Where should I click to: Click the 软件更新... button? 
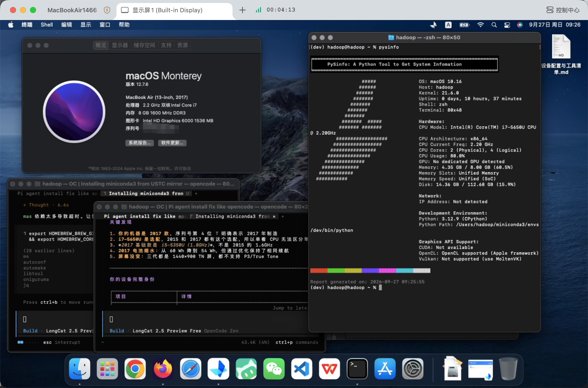172,143
